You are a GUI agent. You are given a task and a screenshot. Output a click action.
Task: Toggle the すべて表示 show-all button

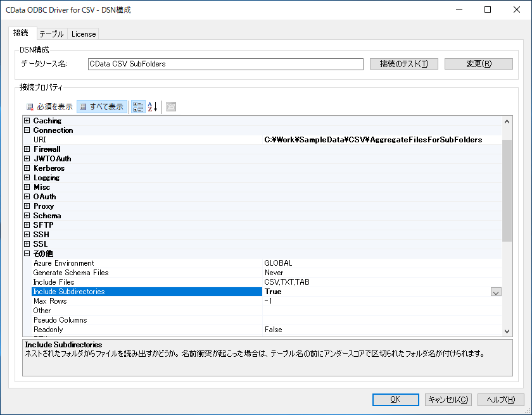[x=102, y=107]
